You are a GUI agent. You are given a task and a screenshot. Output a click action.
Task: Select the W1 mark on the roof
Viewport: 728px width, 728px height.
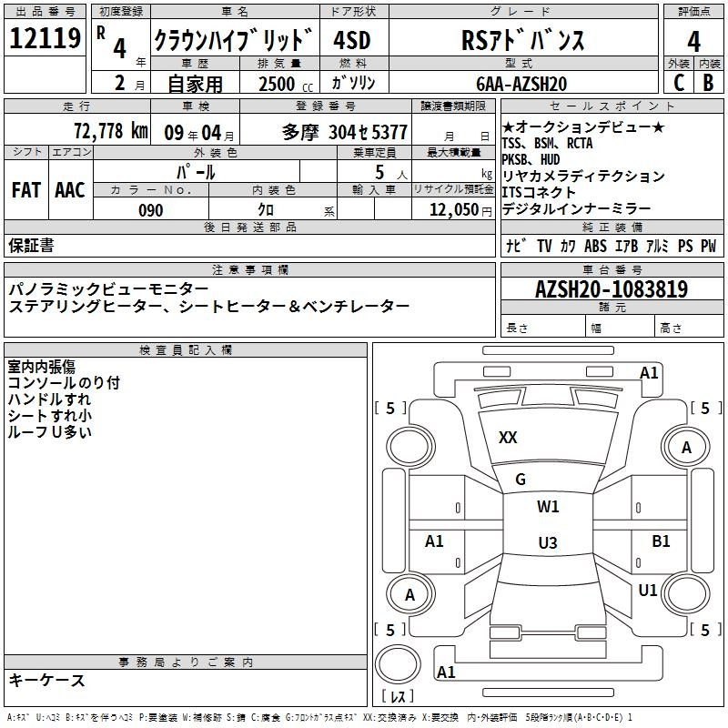(548, 507)
